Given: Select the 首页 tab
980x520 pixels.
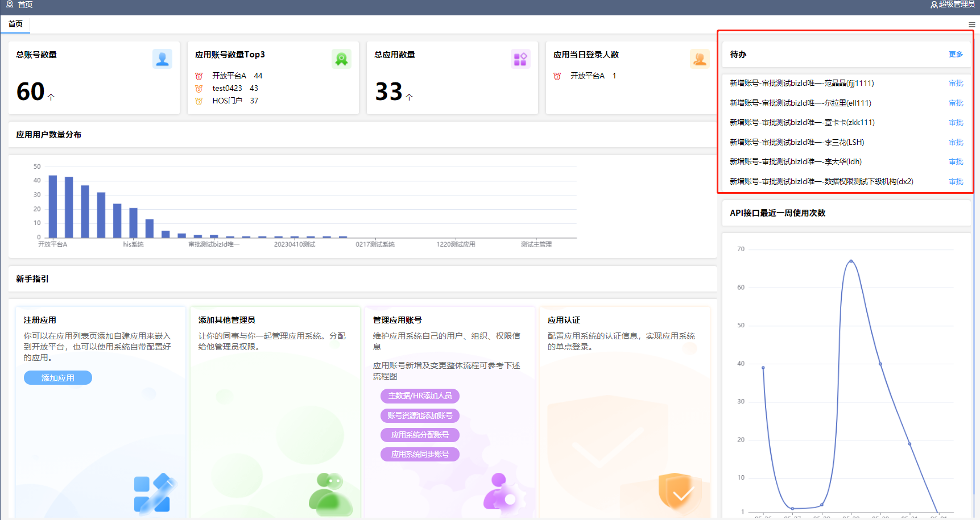Looking at the screenshot, I should [15, 24].
